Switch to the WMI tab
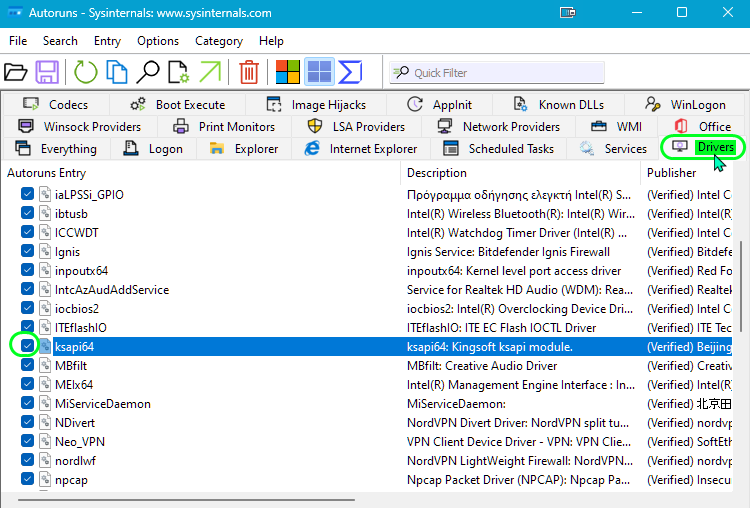Viewport: 750px width, 508px height. [x=617, y=126]
